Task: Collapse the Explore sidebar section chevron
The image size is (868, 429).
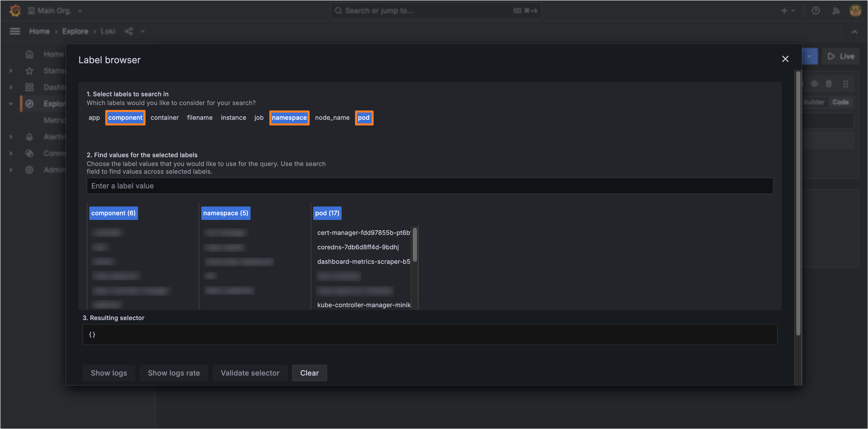Action: 10,104
